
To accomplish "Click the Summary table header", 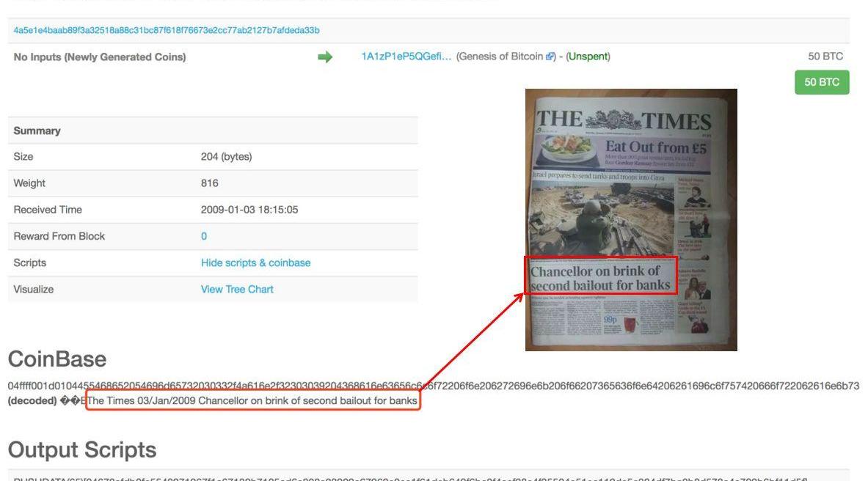I will pos(37,131).
